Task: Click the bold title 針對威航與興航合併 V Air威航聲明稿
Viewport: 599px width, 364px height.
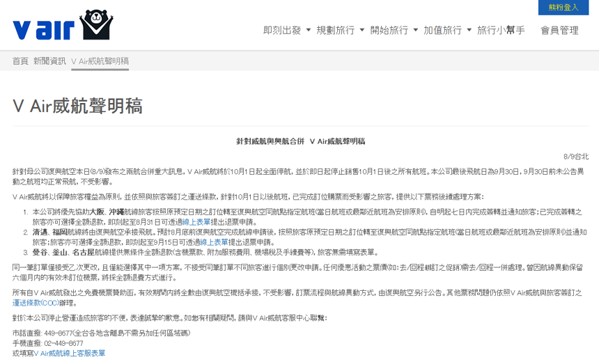Action: [x=300, y=141]
